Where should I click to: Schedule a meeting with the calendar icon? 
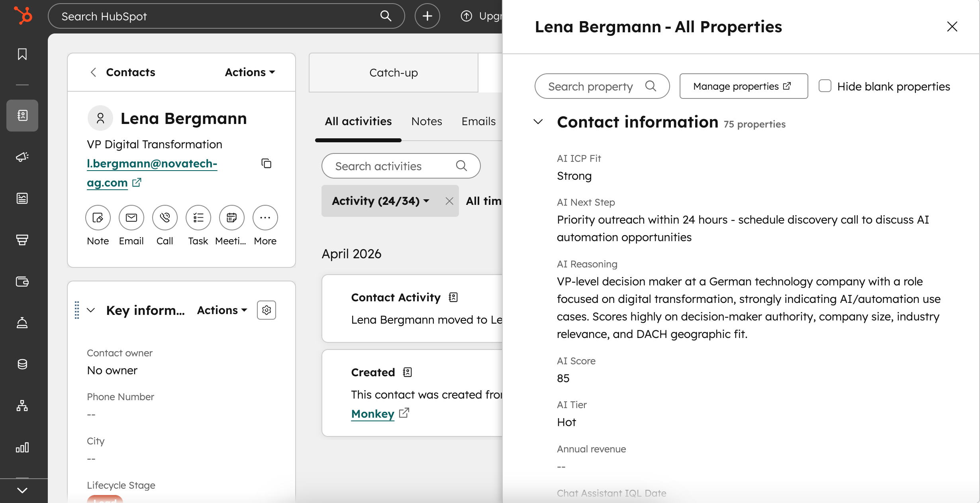tap(231, 218)
